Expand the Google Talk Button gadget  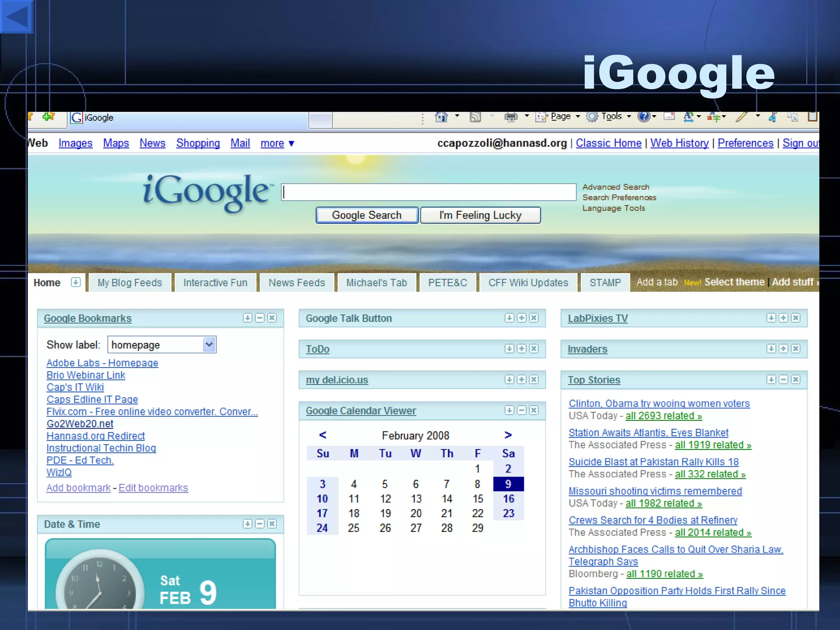[x=521, y=318]
